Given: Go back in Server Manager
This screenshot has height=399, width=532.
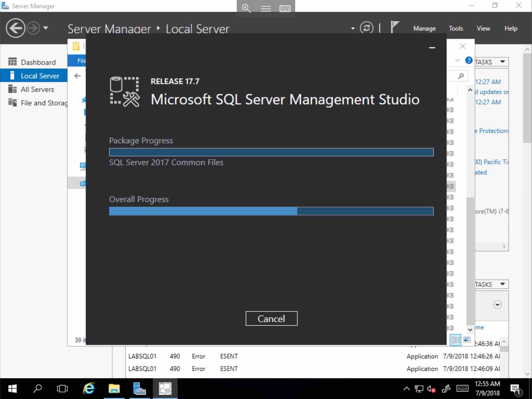Looking at the screenshot, I should click(15, 28).
